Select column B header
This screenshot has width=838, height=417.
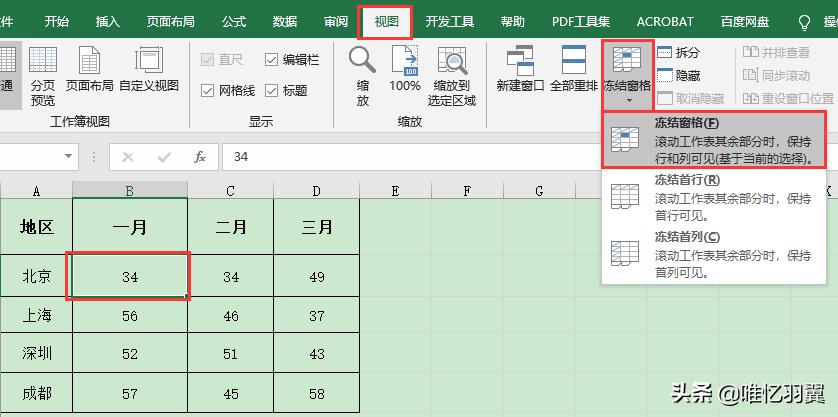(x=130, y=191)
